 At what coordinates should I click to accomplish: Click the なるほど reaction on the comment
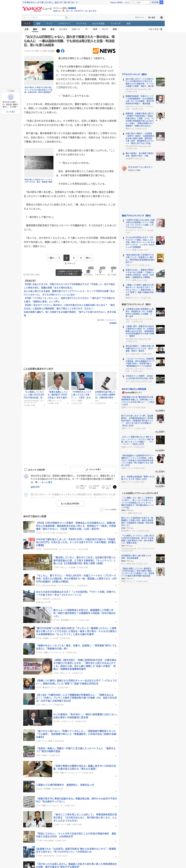94,487
